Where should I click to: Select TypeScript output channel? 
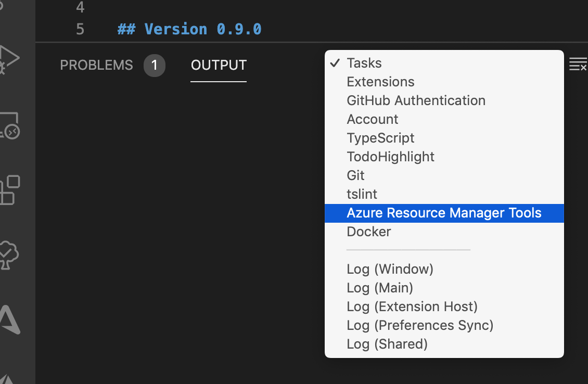(x=444, y=138)
